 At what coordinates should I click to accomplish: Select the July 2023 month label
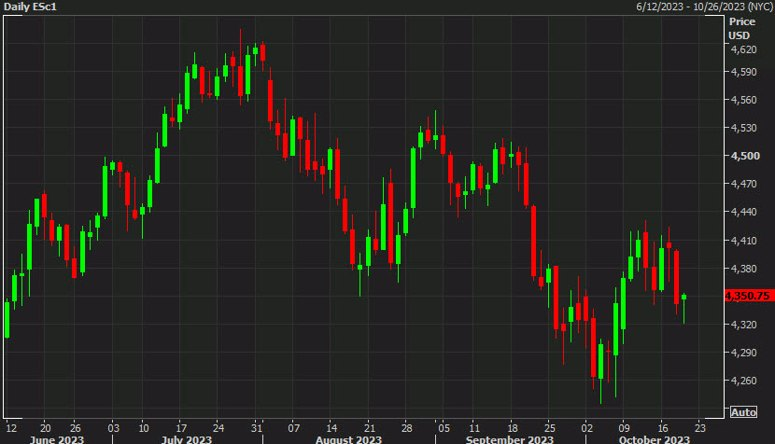[x=186, y=439]
